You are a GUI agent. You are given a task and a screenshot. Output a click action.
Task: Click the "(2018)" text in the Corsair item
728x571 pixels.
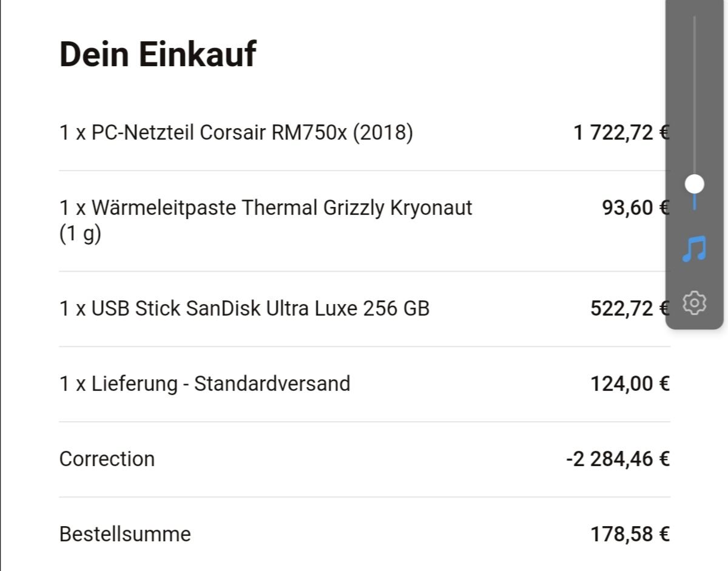tap(382, 132)
